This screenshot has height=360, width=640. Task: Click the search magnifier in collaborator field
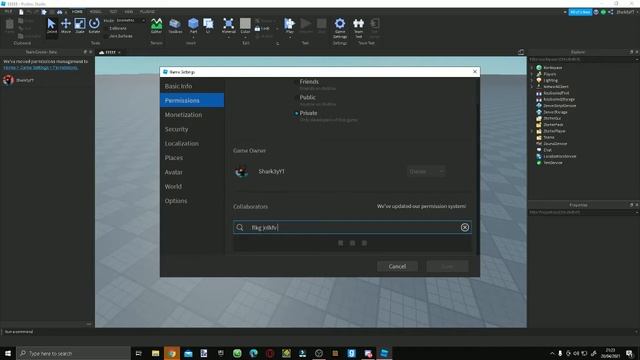tap(240, 227)
